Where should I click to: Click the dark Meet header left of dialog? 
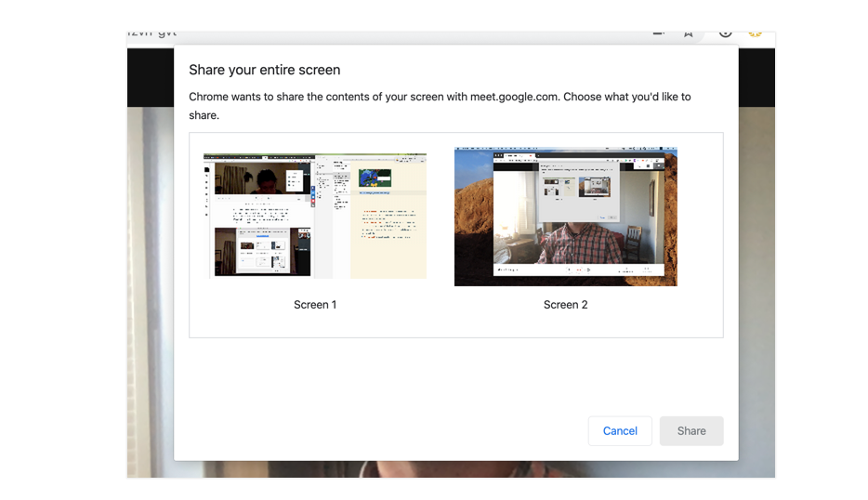[150, 76]
